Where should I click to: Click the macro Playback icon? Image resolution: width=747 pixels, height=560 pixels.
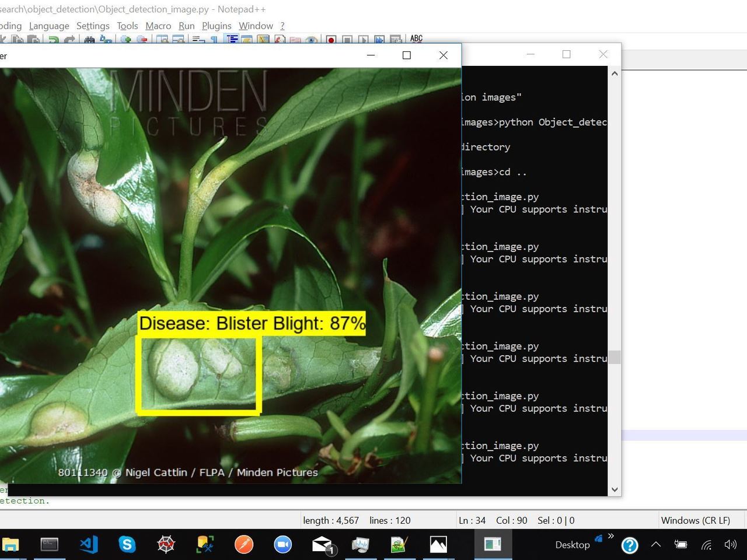click(364, 40)
